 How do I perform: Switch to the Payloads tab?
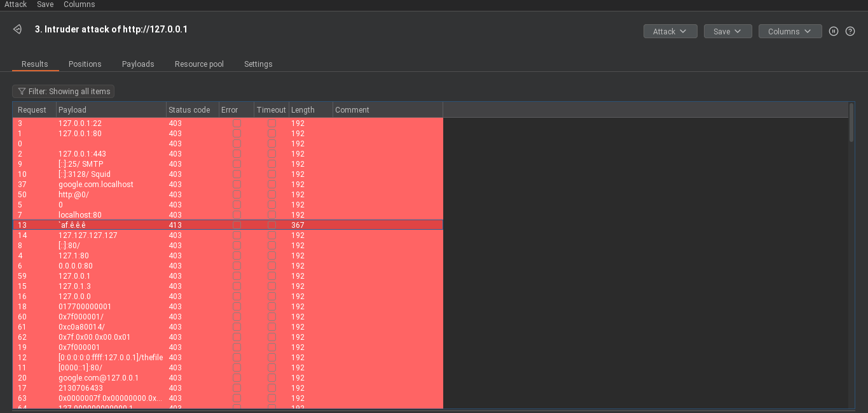[x=138, y=64]
